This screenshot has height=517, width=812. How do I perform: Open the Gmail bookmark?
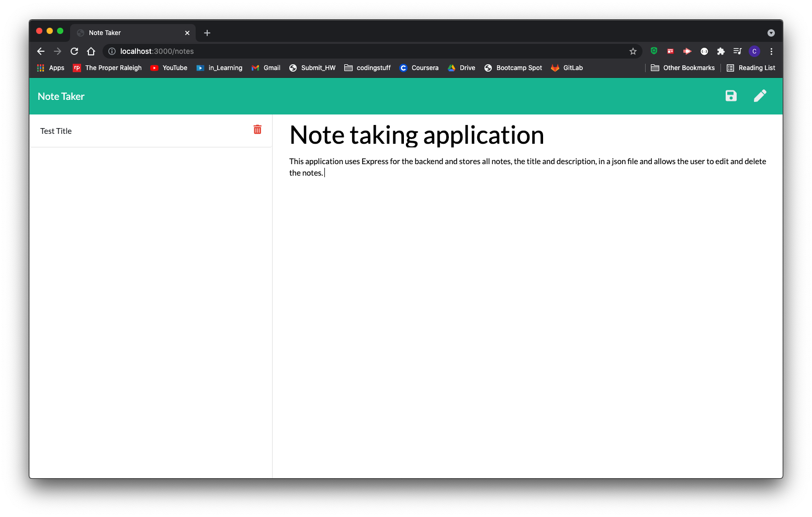266,68
